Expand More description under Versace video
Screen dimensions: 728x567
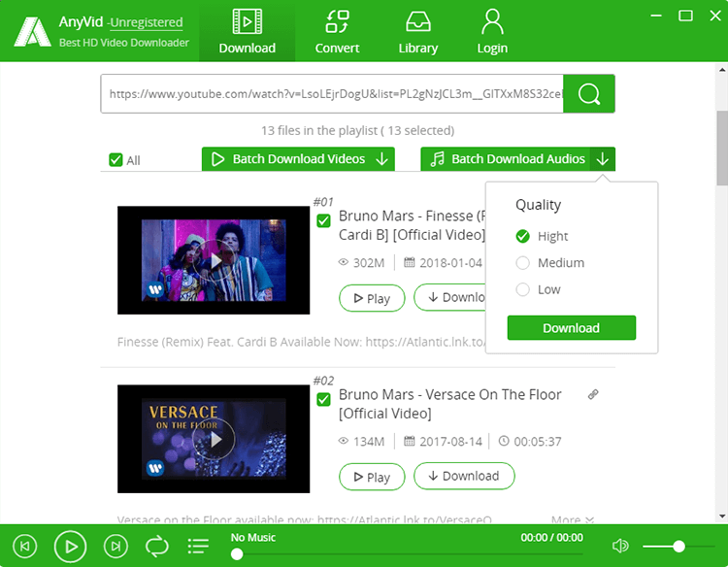click(573, 519)
